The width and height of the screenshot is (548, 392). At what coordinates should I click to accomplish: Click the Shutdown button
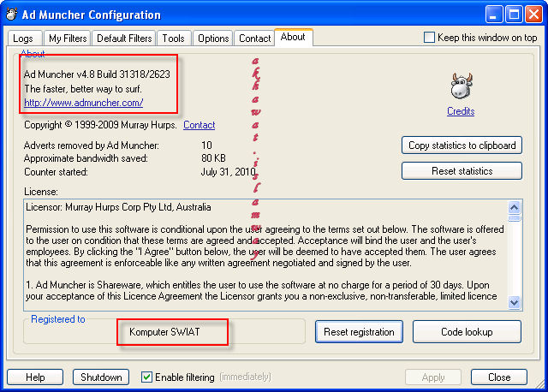click(x=101, y=377)
